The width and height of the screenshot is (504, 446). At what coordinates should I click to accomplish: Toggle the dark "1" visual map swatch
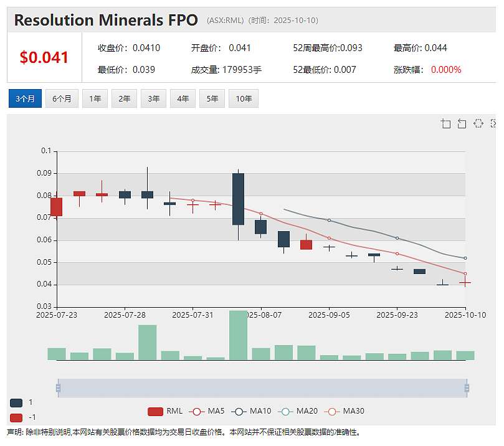[16, 403]
